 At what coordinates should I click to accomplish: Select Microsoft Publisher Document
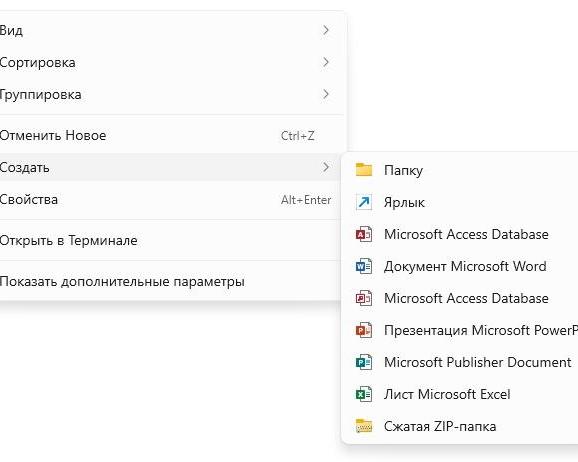[461, 362]
